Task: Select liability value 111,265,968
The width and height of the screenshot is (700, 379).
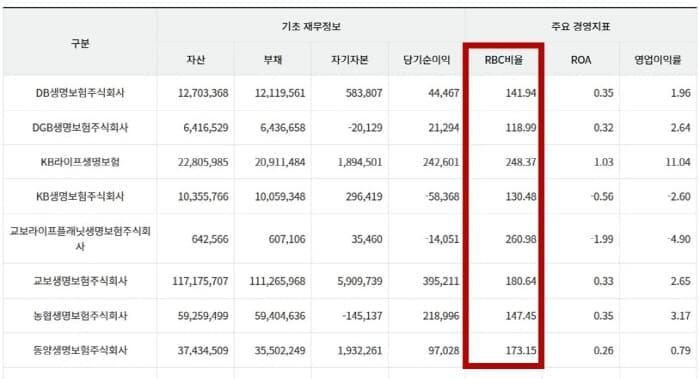Action: (x=277, y=281)
